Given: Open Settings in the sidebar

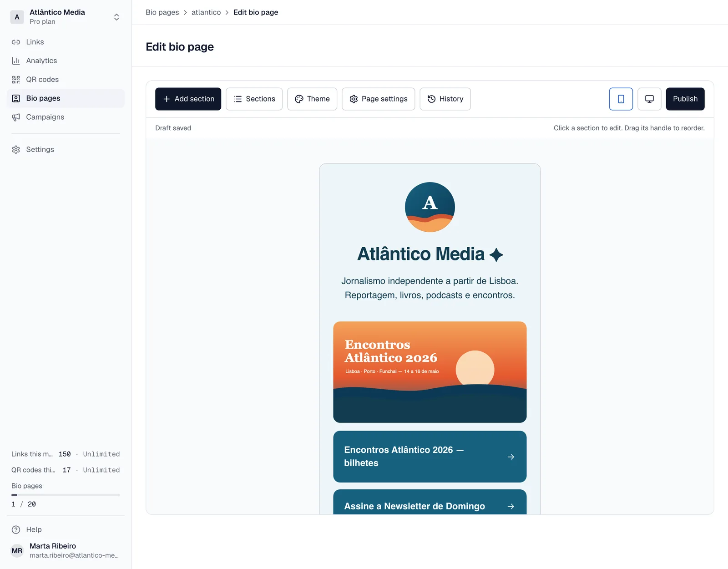Looking at the screenshot, I should tap(66, 150).
